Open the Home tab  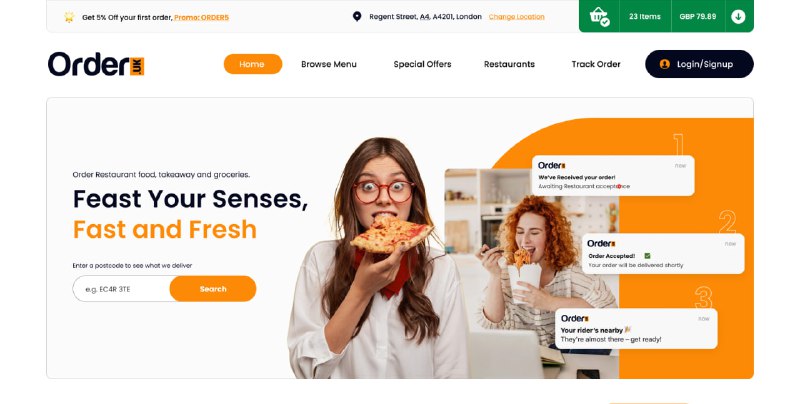pos(253,64)
